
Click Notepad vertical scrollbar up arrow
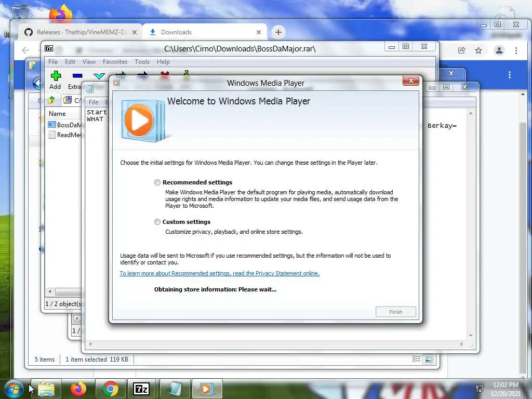click(471, 113)
